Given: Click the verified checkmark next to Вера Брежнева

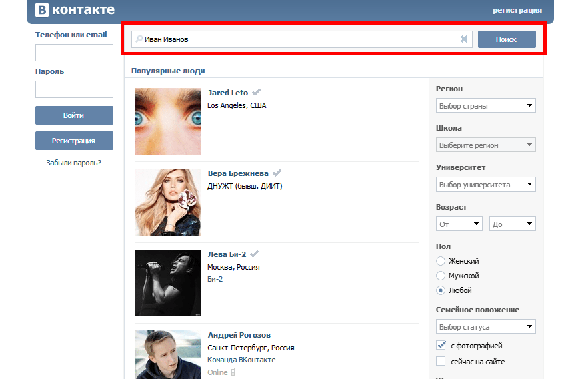Looking at the screenshot, I should (277, 173).
